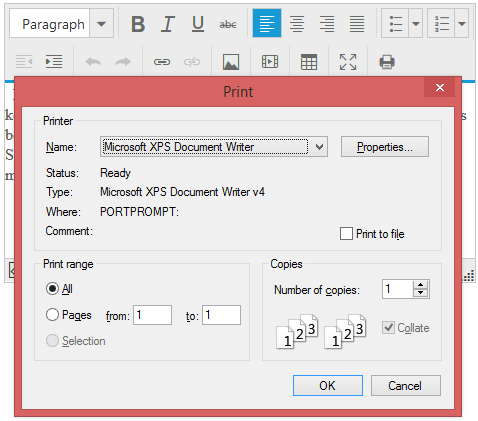Viewport: 478px width, 421px height.
Task: Open the printer Name dropdown list
Action: [319, 147]
